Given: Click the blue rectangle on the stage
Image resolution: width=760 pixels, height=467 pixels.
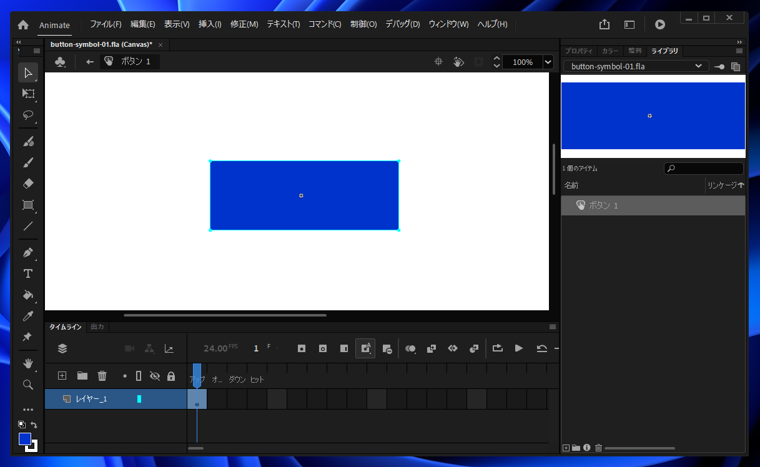Looking at the screenshot, I should 304,195.
